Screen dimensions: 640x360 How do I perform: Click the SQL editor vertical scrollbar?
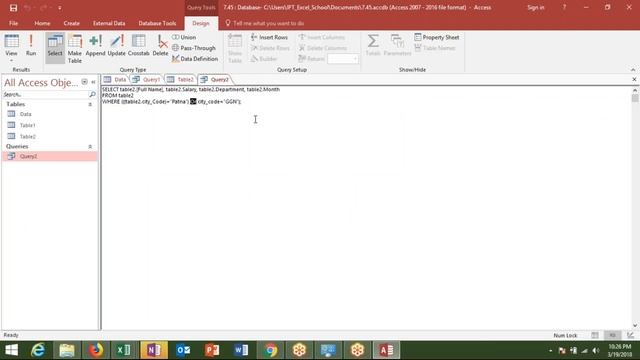635,207
